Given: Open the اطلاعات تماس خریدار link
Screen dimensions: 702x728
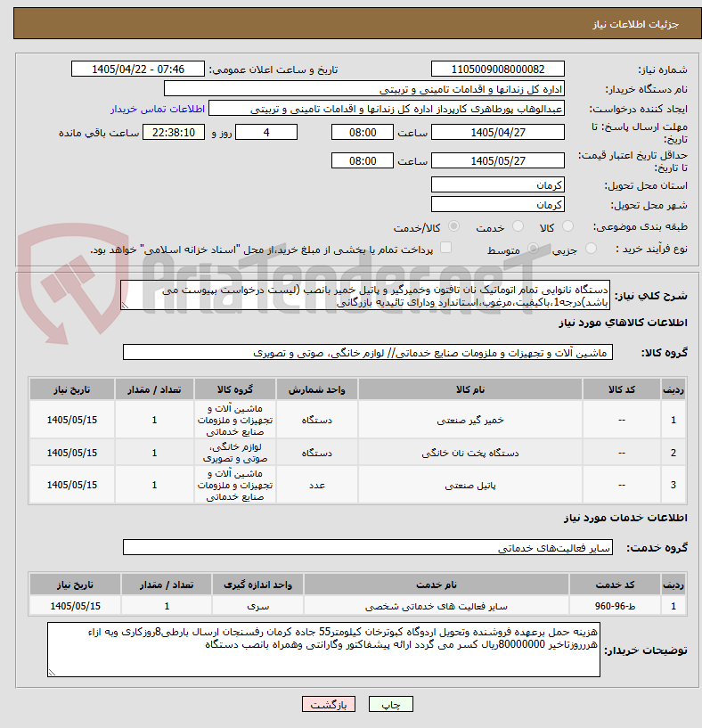Looking at the screenshot, I should [x=158, y=109].
